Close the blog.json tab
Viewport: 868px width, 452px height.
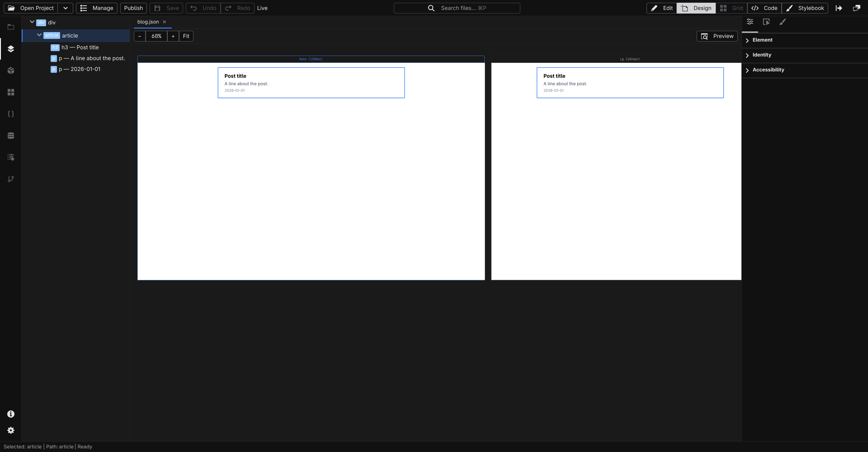click(x=164, y=22)
